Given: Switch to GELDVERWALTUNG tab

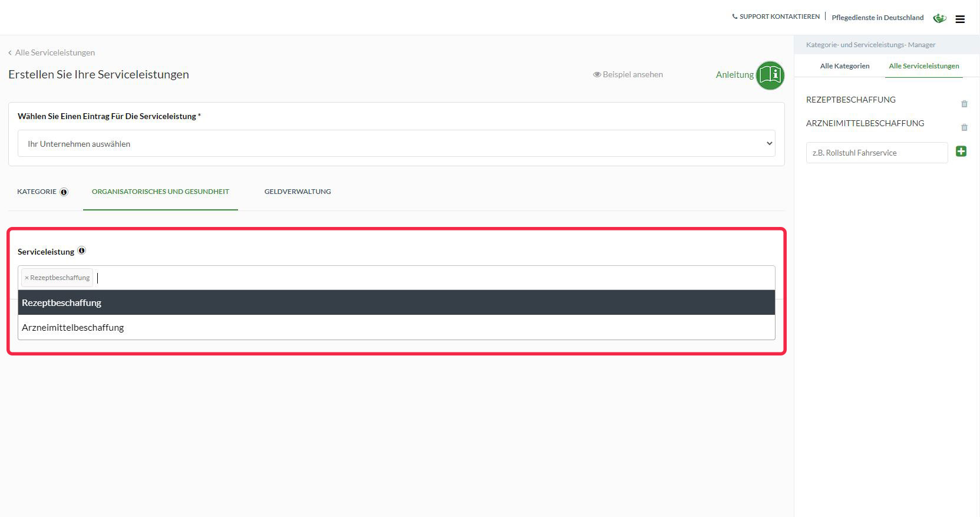Looking at the screenshot, I should [298, 192].
